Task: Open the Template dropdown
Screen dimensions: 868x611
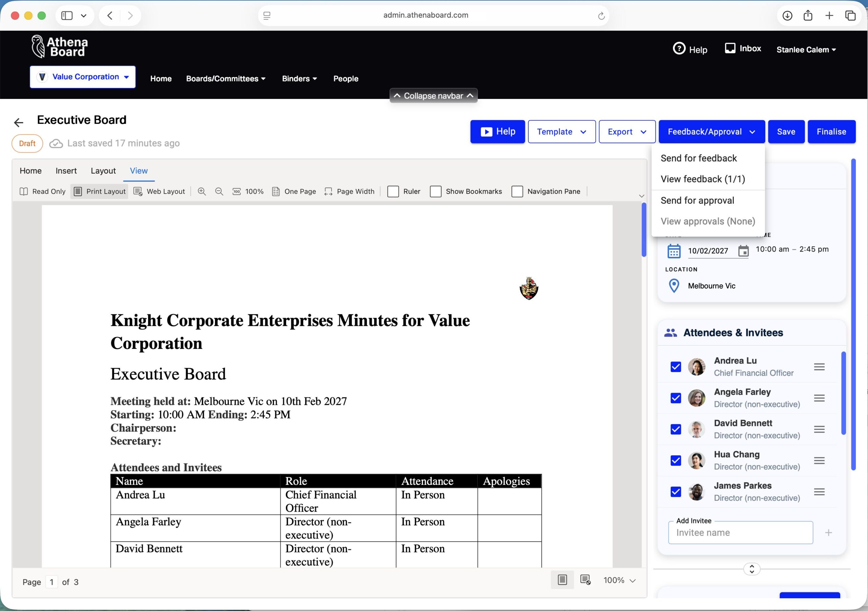Action: pos(561,132)
